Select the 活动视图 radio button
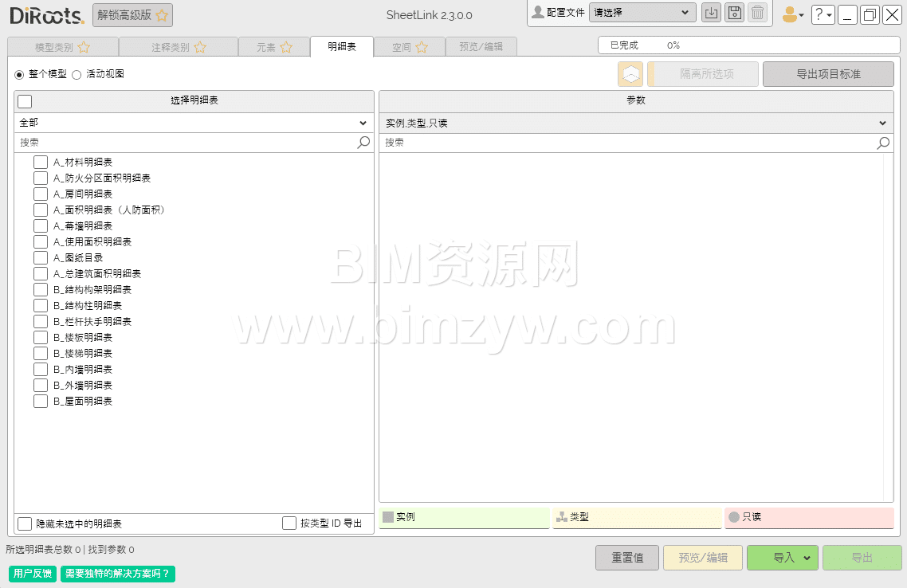Image resolution: width=907 pixels, height=588 pixels. coord(77,75)
